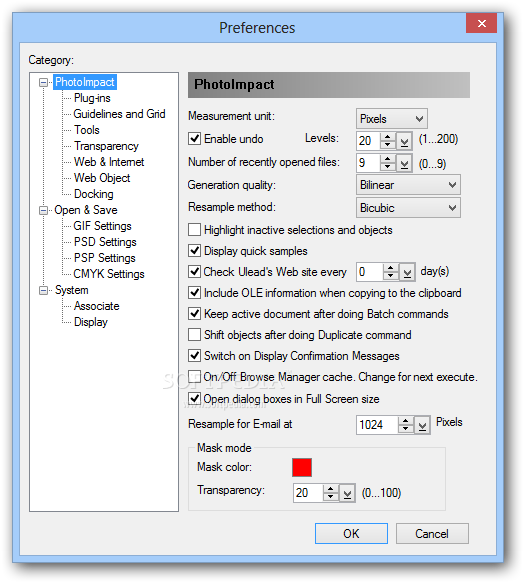
Task: Toggle Include OLE information checkbox
Action: [195, 293]
